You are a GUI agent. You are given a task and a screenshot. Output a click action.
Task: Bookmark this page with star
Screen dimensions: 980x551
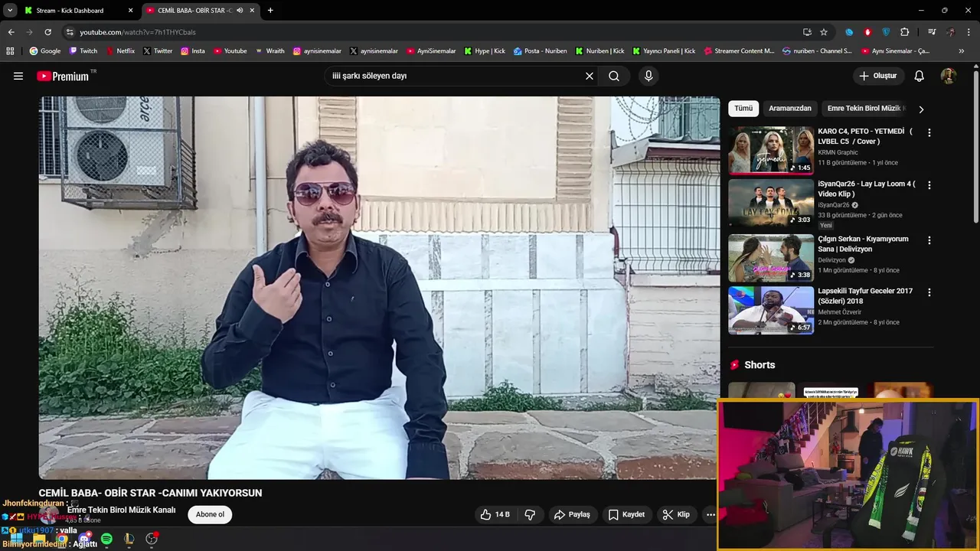coord(824,32)
